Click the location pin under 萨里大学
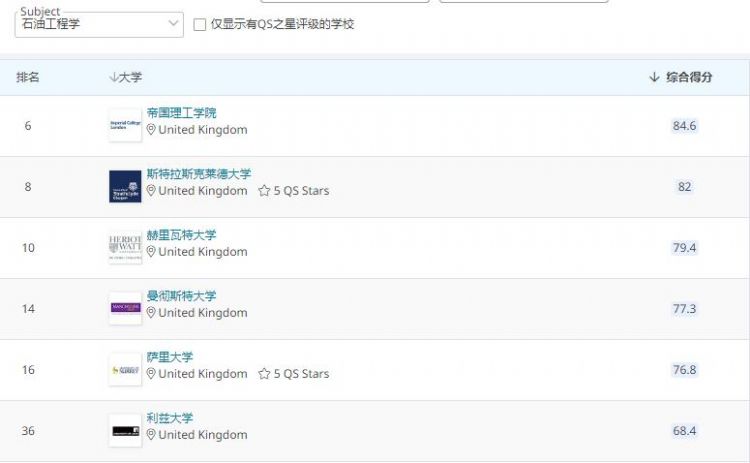The image size is (750, 463). tap(151, 374)
